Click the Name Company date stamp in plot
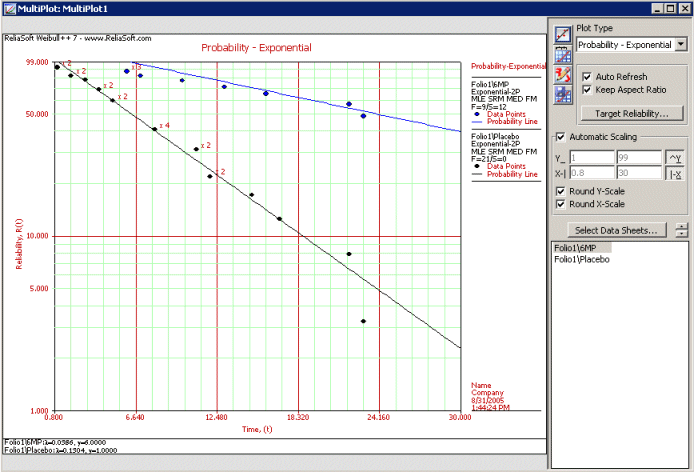The width and height of the screenshot is (694, 472). pyautogui.click(x=490, y=397)
